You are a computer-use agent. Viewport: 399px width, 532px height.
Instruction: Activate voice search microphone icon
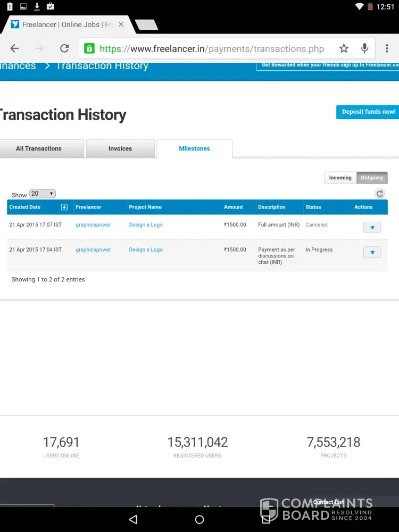[x=365, y=48]
